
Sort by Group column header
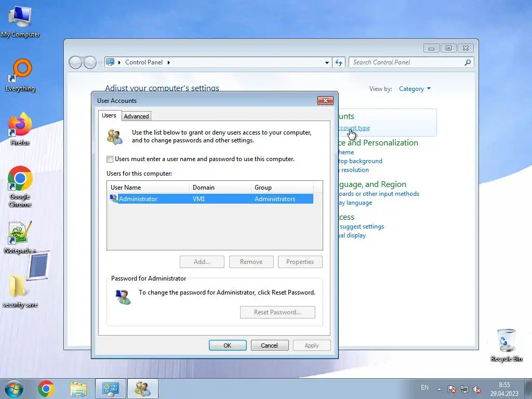(282, 187)
